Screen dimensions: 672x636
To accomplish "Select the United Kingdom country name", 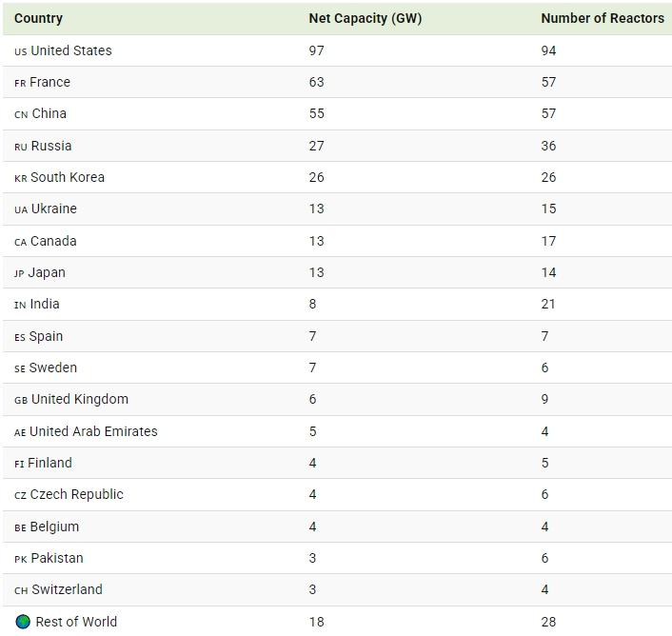I will point(80,399).
